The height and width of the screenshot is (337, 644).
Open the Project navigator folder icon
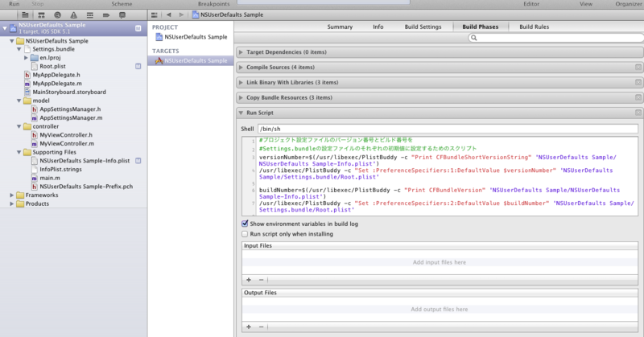tap(25, 15)
